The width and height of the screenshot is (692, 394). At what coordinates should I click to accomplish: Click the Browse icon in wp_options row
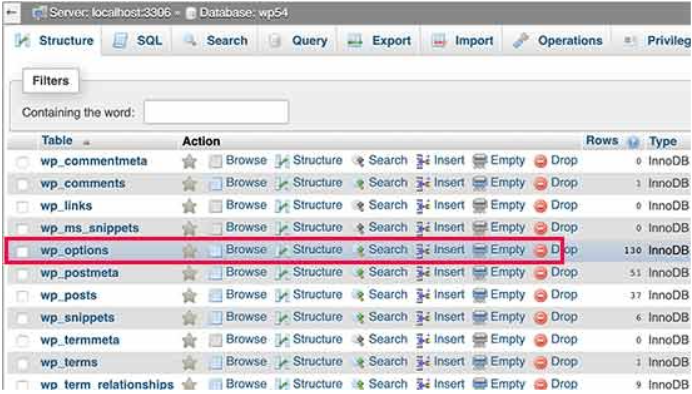(215, 251)
